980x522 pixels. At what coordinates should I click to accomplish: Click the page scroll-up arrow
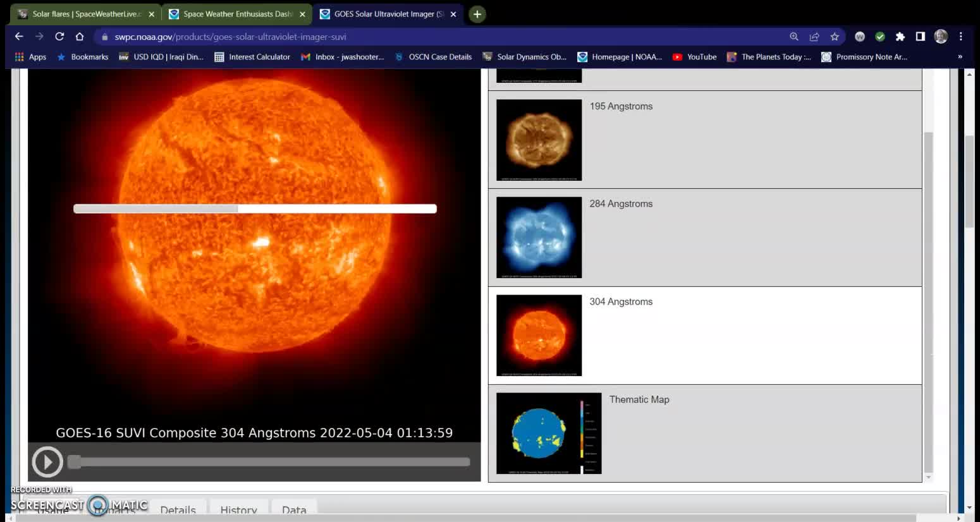[969, 75]
